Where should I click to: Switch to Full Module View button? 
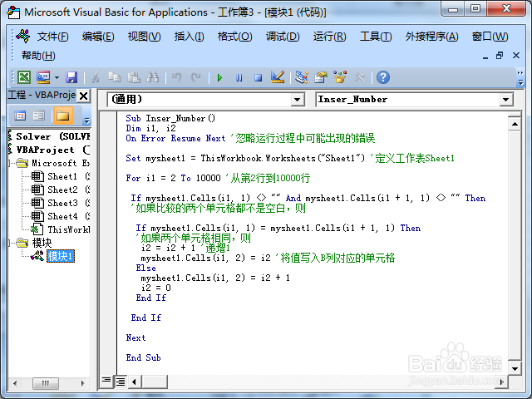[x=120, y=382]
